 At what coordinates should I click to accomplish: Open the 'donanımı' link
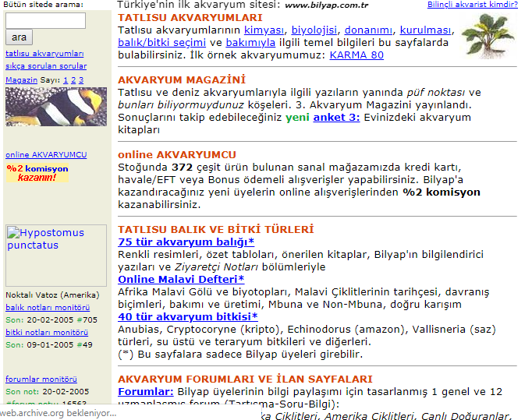coord(368,30)
